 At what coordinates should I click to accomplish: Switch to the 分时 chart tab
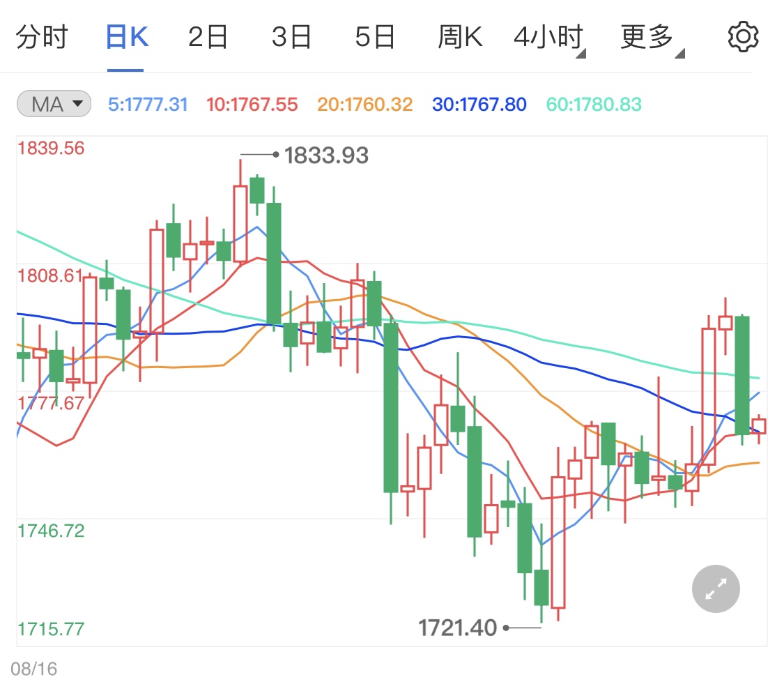coord(43,36)
